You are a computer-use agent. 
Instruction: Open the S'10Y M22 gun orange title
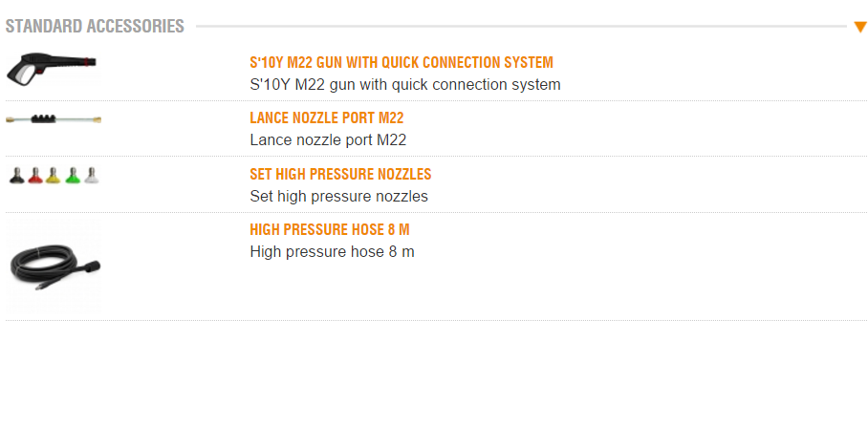click(x=401, y=63)
